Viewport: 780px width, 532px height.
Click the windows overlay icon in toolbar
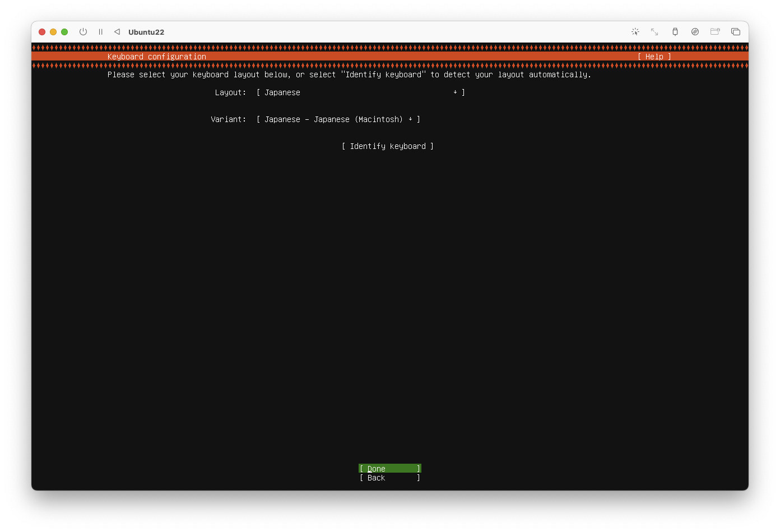click(x=736, y=32)
